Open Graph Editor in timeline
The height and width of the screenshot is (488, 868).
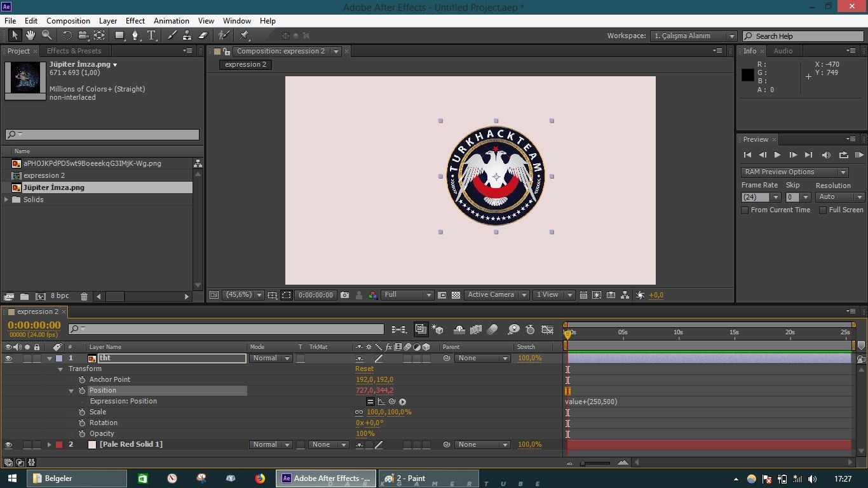(x=547, y=329)
